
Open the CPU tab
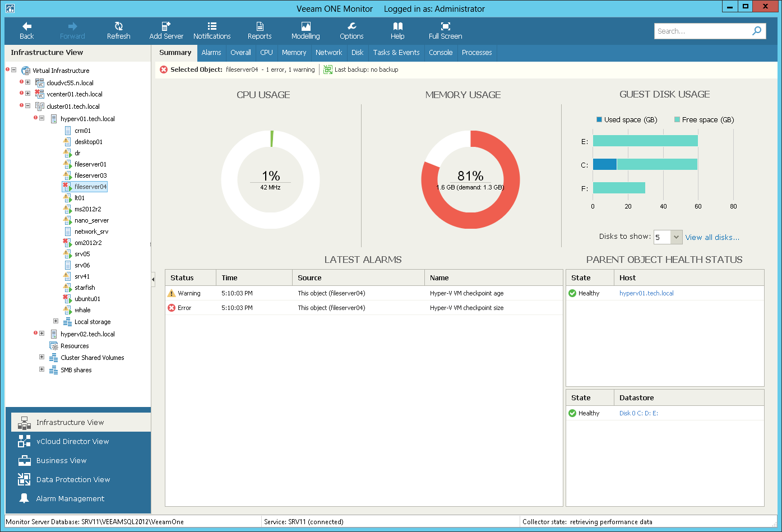(x=266, y=53)
